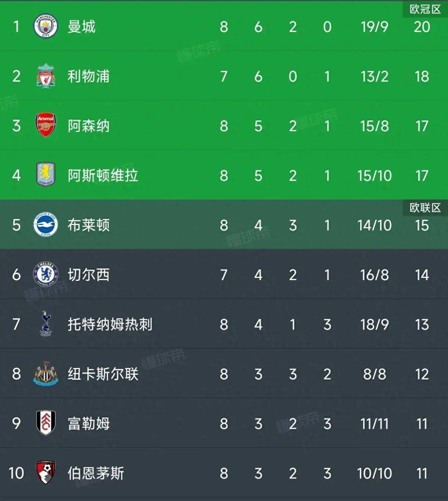Select the 伯恩茅斯 team name
The height and width of the screenshot is (501, 448).
(x=96, y=473)
